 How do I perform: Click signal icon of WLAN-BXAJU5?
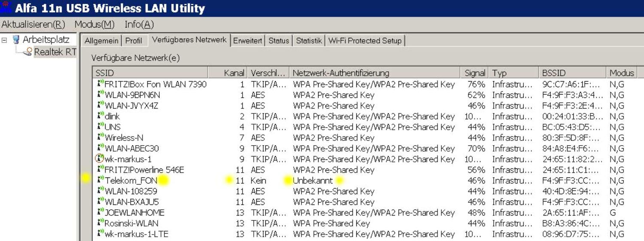point(100,202)
